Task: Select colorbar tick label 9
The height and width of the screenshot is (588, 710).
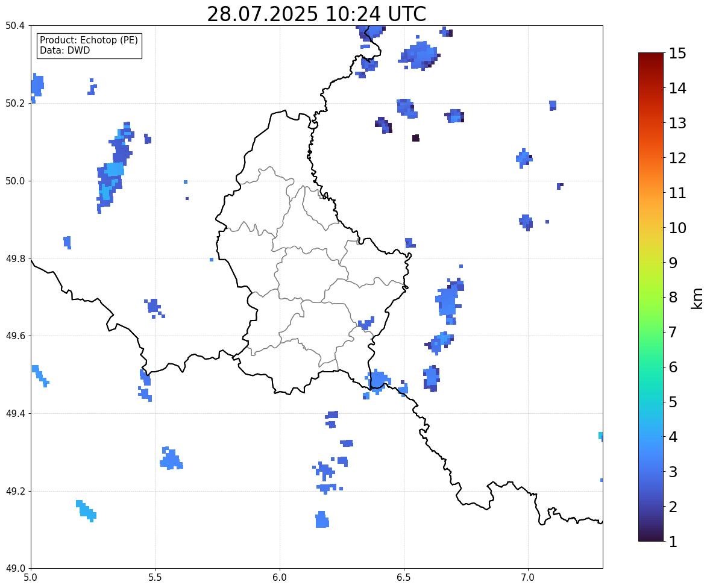Action: 673,263
